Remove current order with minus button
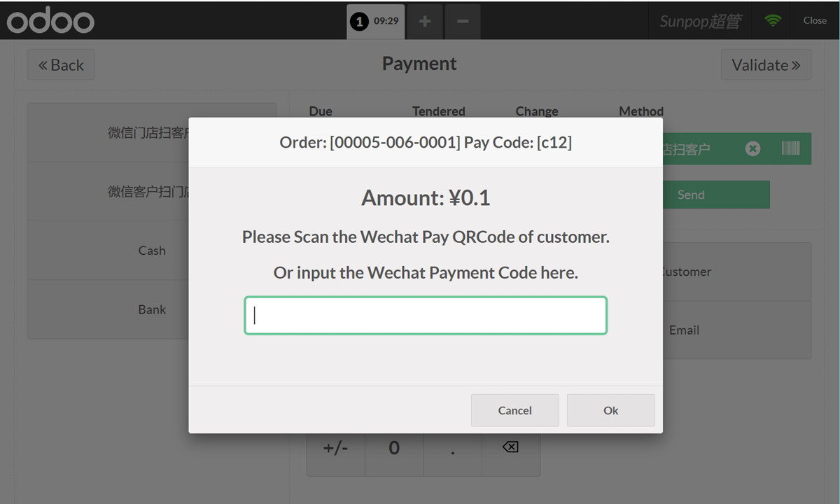 tap(463, 22)
